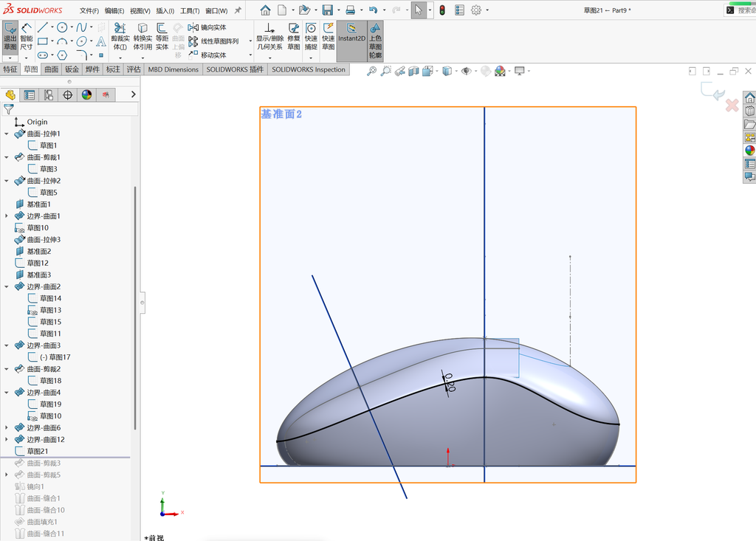Open the Section View icon in view toolbar
The width and height of the screenshot is (756, 541).
pos(413,72)
